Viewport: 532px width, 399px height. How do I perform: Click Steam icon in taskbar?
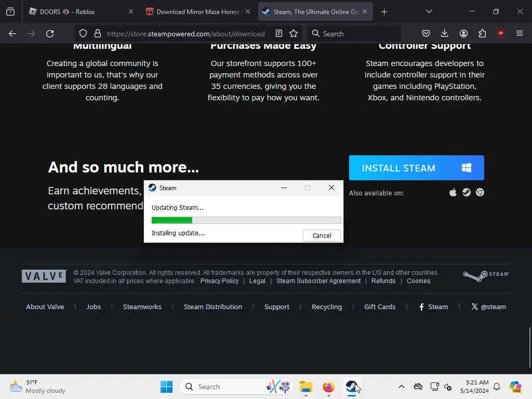click(352, 387)
